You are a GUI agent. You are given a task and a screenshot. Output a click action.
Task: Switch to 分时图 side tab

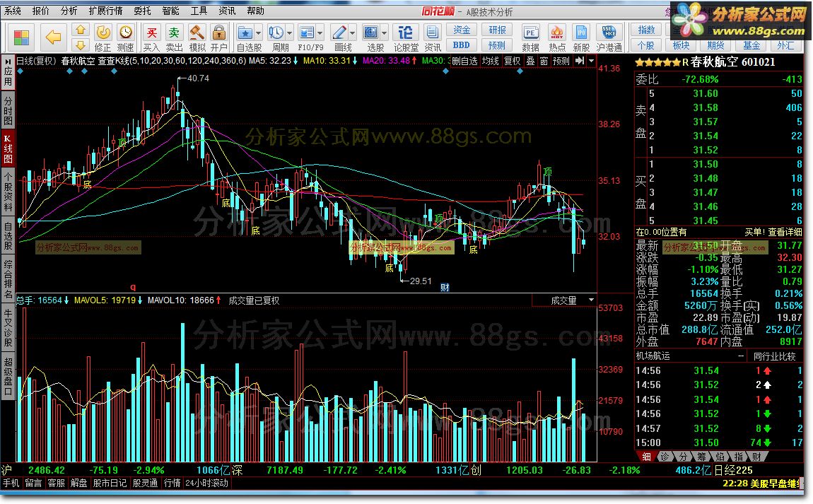point(8,110)
